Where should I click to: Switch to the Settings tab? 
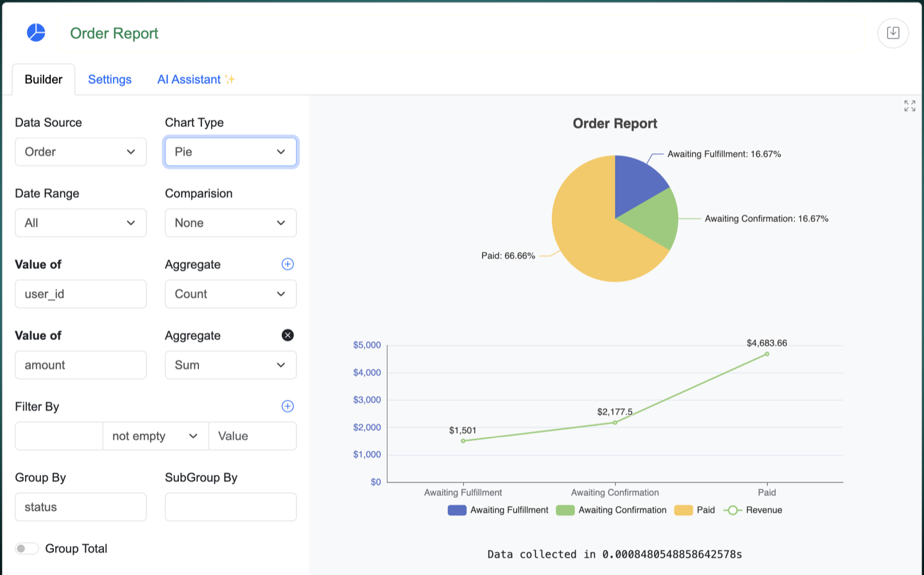110,80
